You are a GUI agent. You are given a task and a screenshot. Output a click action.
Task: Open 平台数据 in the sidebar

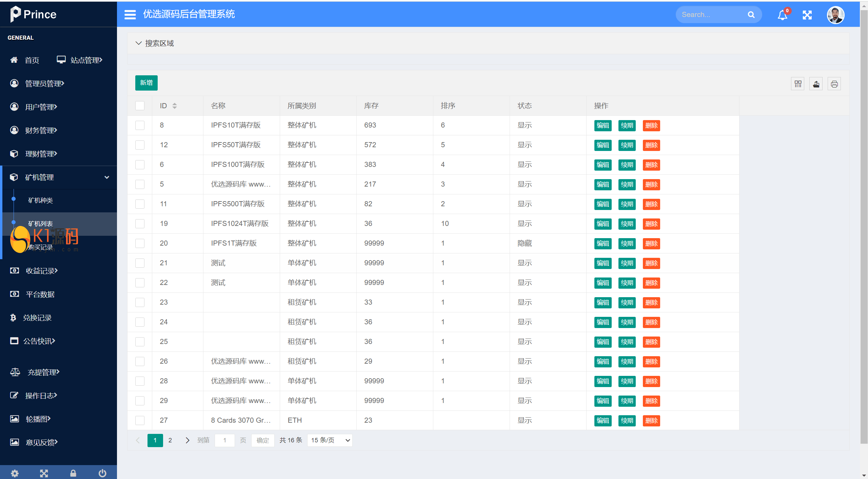(x=40, y=294)
